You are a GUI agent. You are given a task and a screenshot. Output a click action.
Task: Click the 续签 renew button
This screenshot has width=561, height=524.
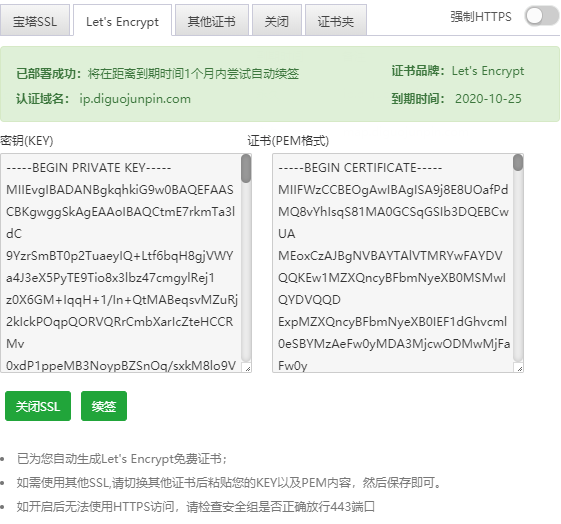[x=104, y=406]
